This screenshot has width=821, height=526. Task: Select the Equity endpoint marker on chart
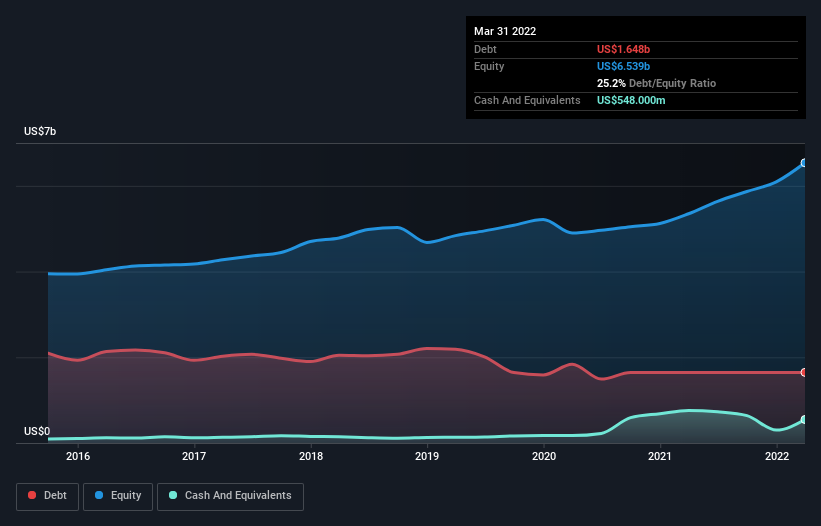pos(804,163)
